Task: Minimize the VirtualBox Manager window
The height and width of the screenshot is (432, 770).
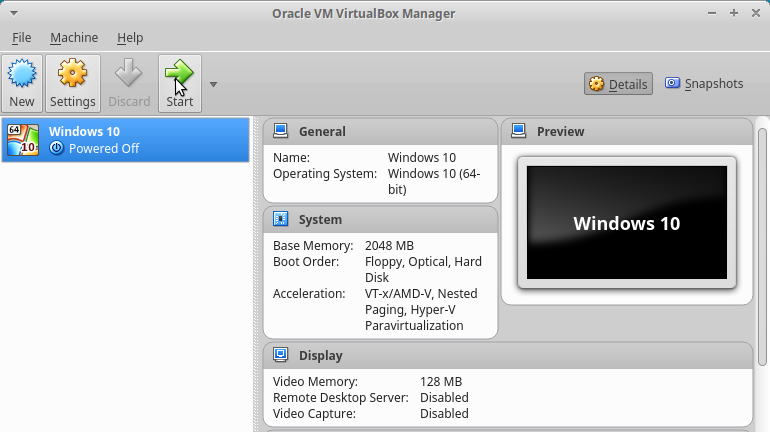Action: 712,13
